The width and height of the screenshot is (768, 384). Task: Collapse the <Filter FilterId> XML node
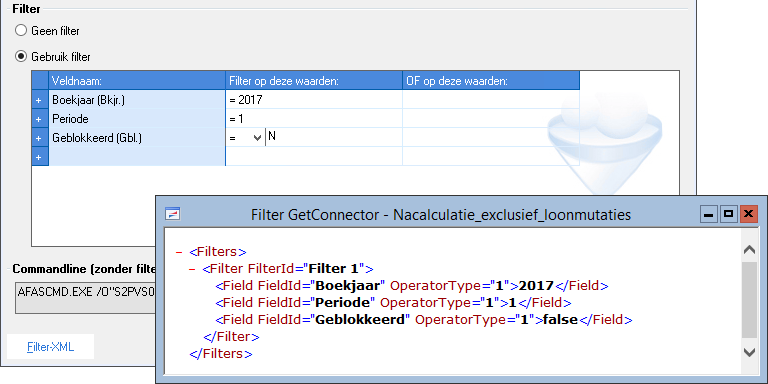pos(192,269)
